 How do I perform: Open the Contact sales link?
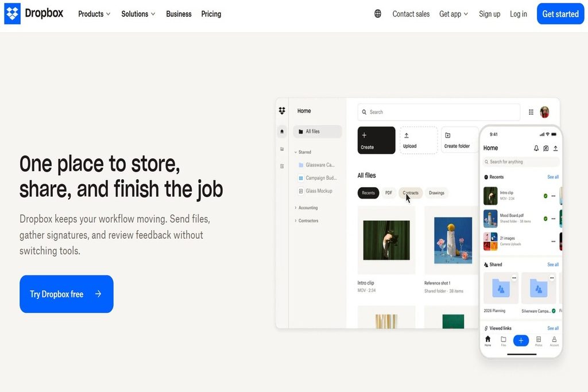pos(411,14)
